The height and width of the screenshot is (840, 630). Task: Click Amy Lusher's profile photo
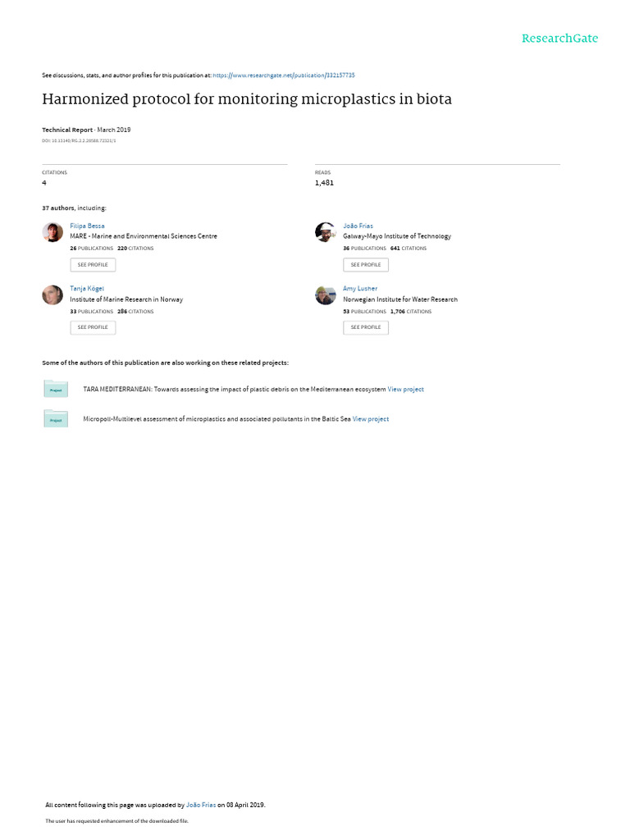[325, 294]
